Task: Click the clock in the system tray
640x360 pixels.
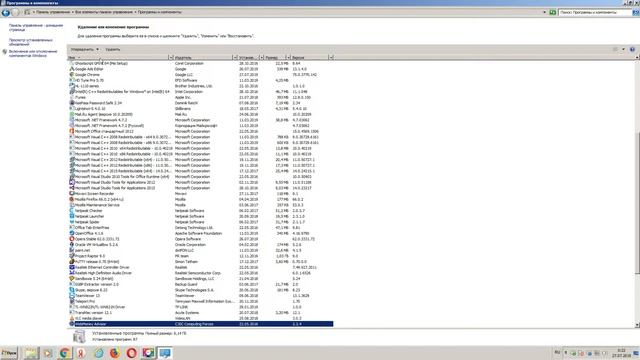Action: [621, 353]
